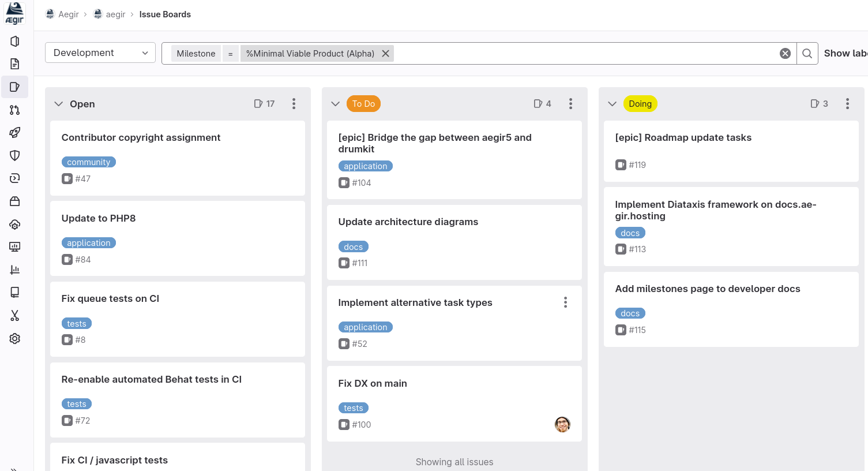Open Merge requests from the sidebar
Viewport: 868px width, 471px height.
tap(15, 110)
